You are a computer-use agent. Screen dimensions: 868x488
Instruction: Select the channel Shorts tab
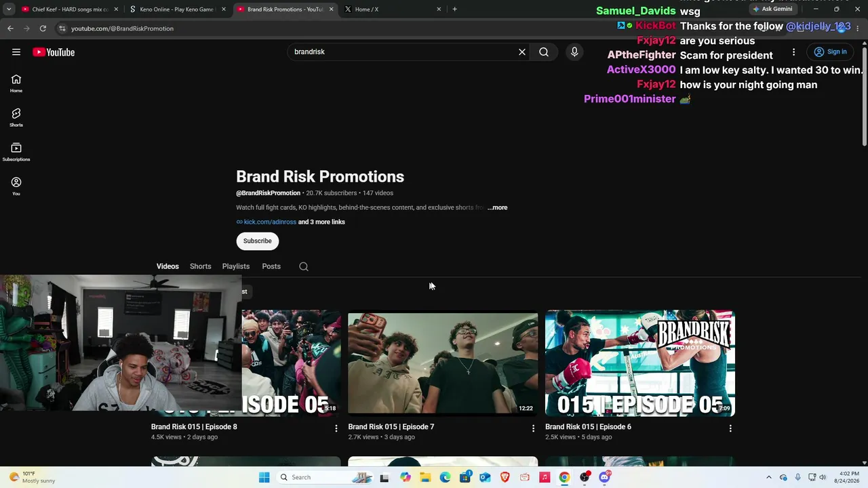coord(201,266)
